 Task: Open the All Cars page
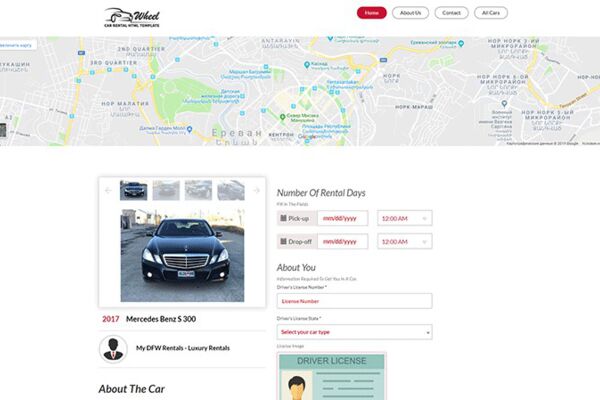click(x=491, y=13)
